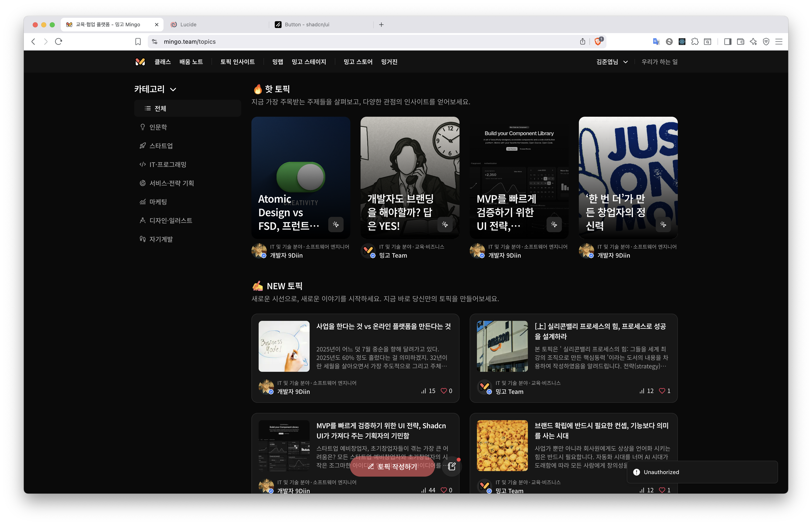This screenshot has width=812, height=525.
Task: Open the browser extensions puzzle icon
Action: pos(695,42)
